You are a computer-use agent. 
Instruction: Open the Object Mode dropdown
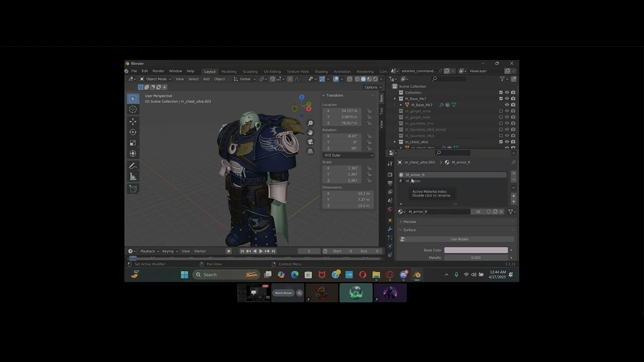(x=155, y=79)
